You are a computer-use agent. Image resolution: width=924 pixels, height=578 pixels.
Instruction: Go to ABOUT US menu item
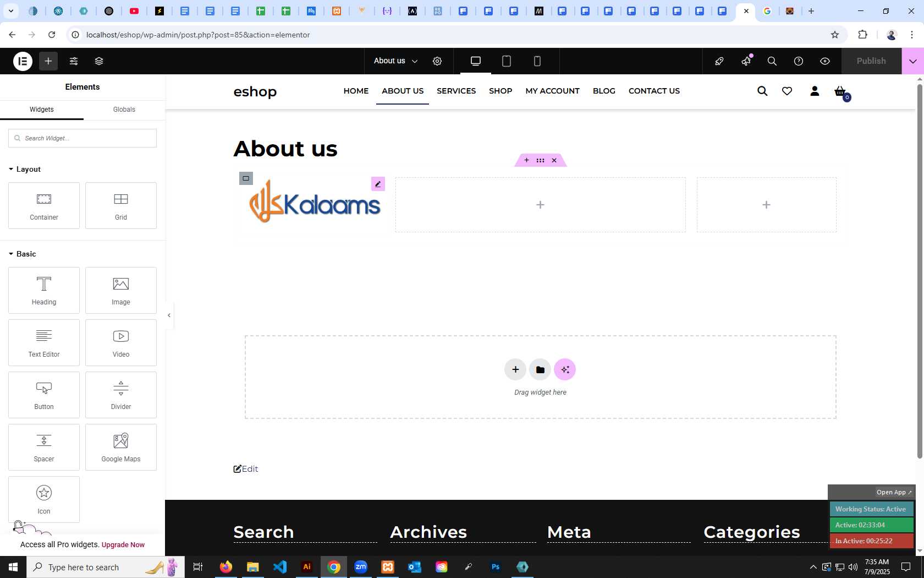403,91
